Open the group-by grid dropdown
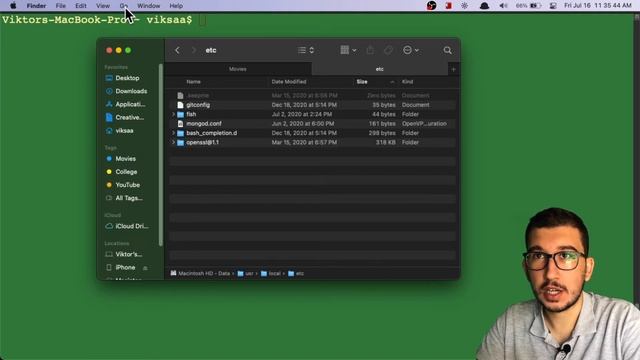 coord(348,50)
